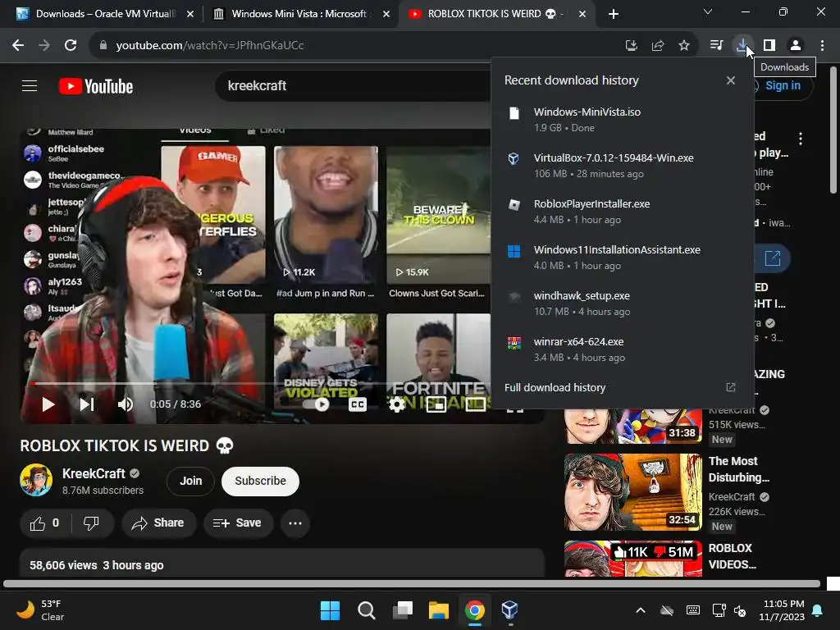The height and width of the screenshot is (630, 840).
Task: Toggle the autoplay switch in player
Action: pos(316,404)
